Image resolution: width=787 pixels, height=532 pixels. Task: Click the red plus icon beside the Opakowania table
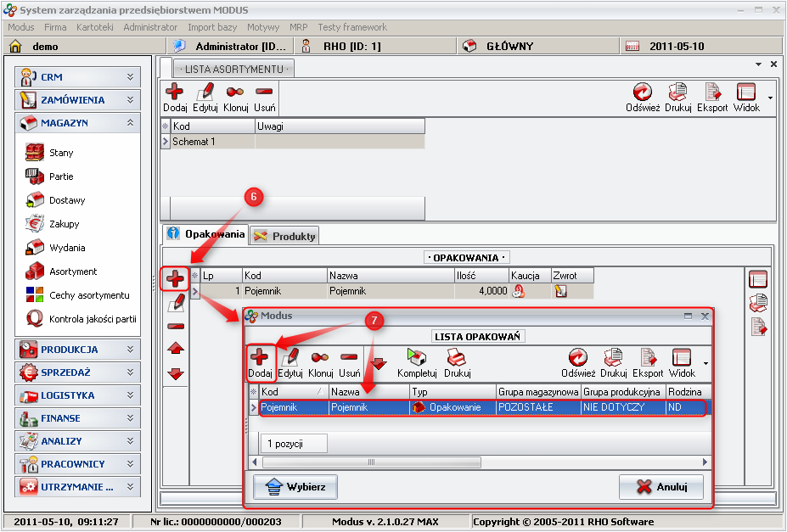175,279
